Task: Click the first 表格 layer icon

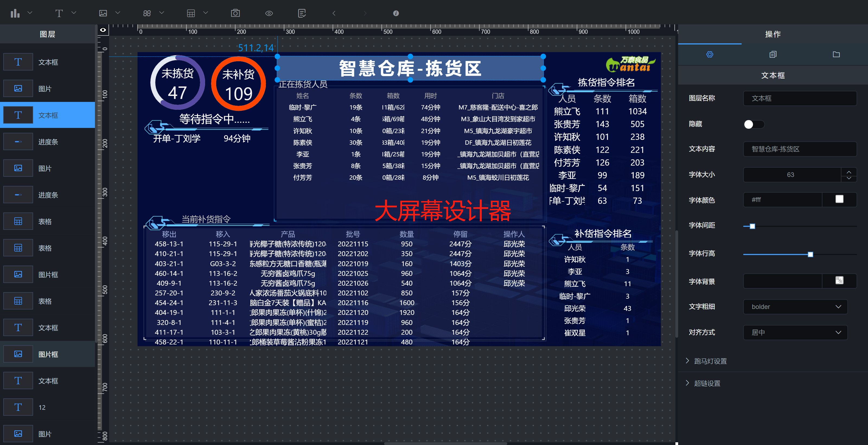Action: 18,221
